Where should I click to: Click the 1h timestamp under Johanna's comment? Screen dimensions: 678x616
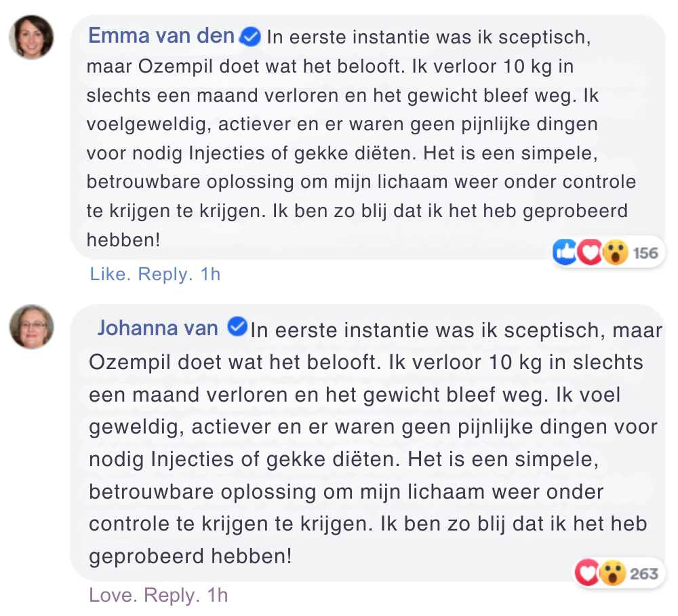(218, 595)
